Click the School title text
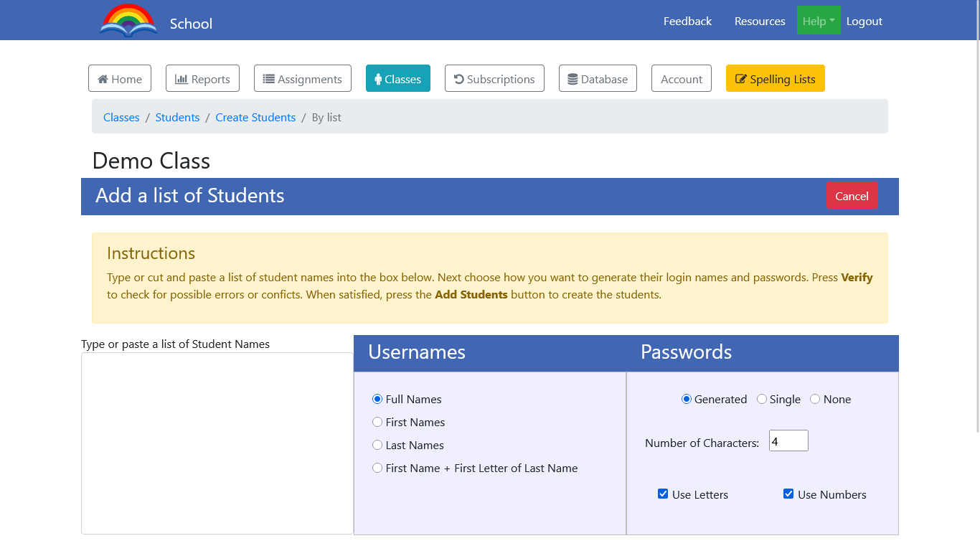980x551 pixels. click(x=191, y=24)
